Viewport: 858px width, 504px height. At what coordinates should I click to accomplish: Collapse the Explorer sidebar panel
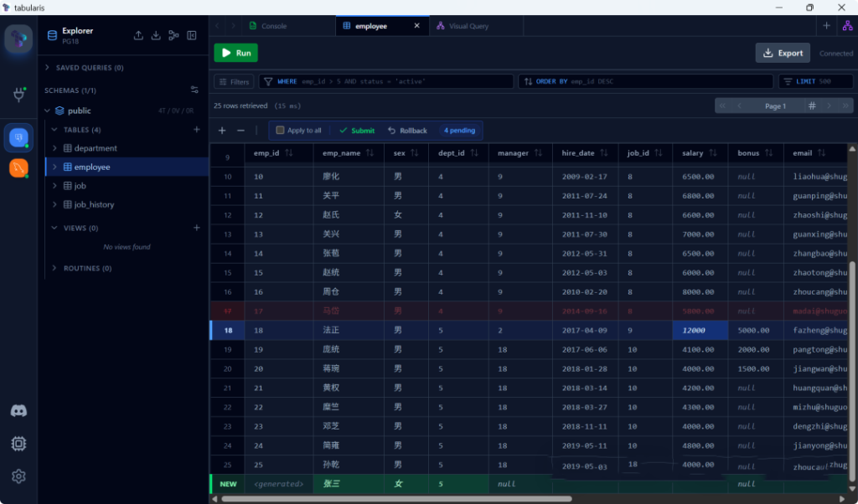[x=192, y=35]
